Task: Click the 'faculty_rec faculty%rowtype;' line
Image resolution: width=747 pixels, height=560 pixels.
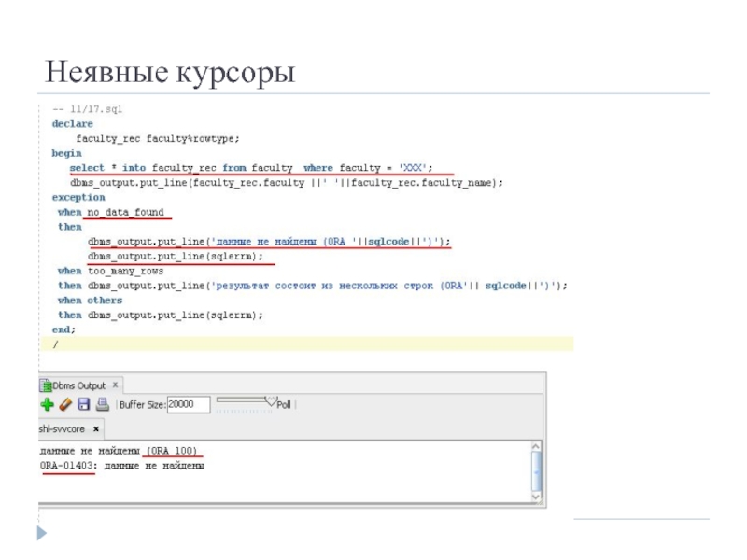Action: pos(158,138)
